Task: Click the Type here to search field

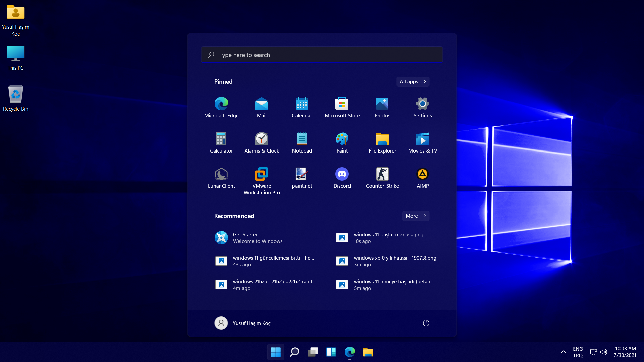Action: [322, 55]
